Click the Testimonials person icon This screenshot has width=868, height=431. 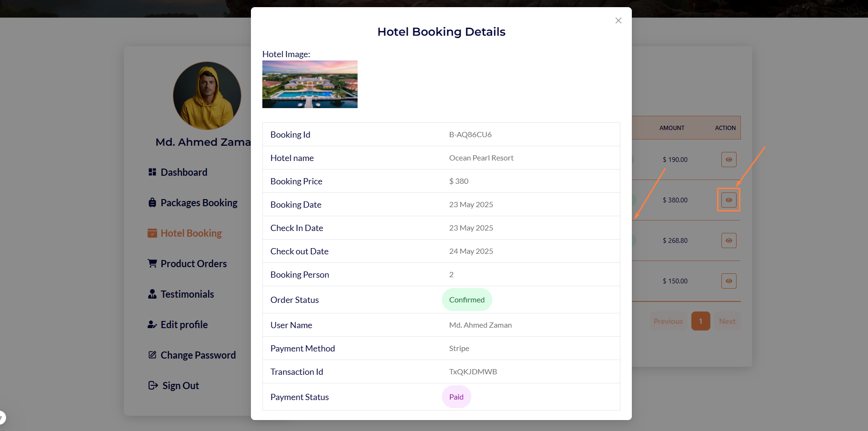coord(152,294)
